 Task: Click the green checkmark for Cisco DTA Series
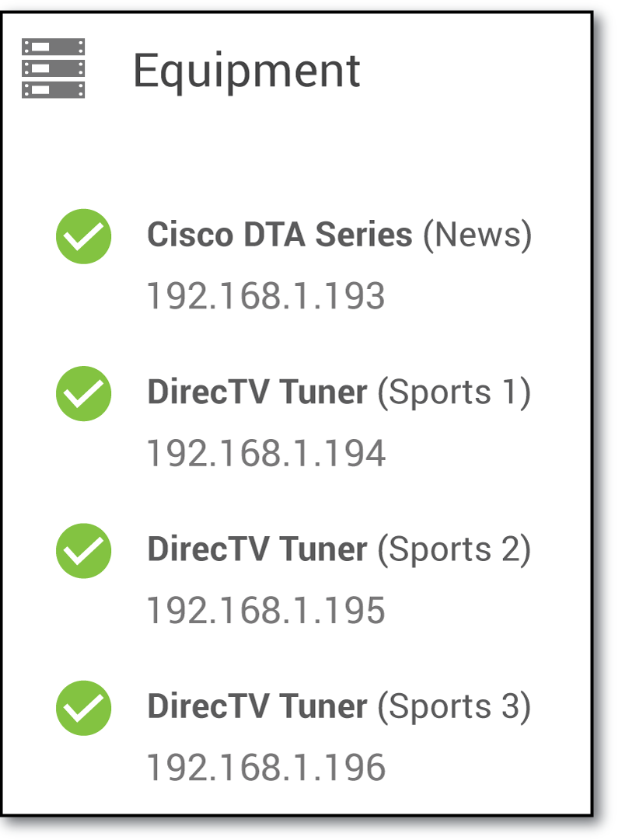click(84, 236)
